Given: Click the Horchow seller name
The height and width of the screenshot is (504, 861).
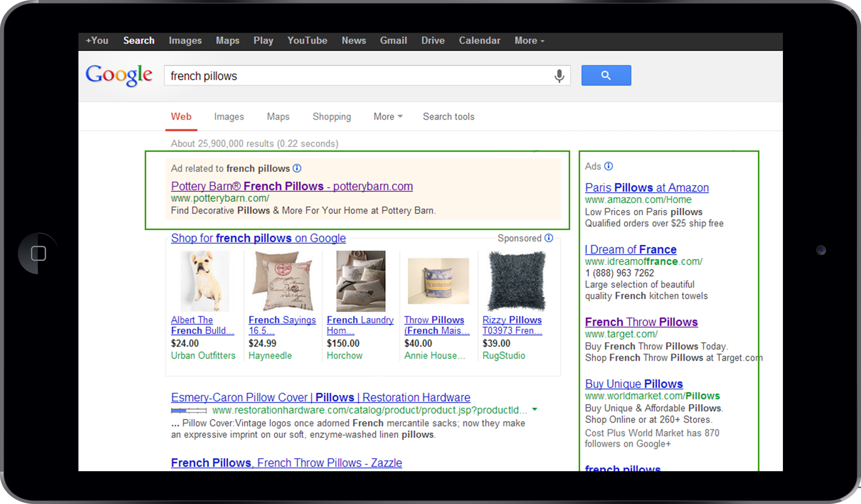Looking at the screenshot, I should [x=344, y=355].
